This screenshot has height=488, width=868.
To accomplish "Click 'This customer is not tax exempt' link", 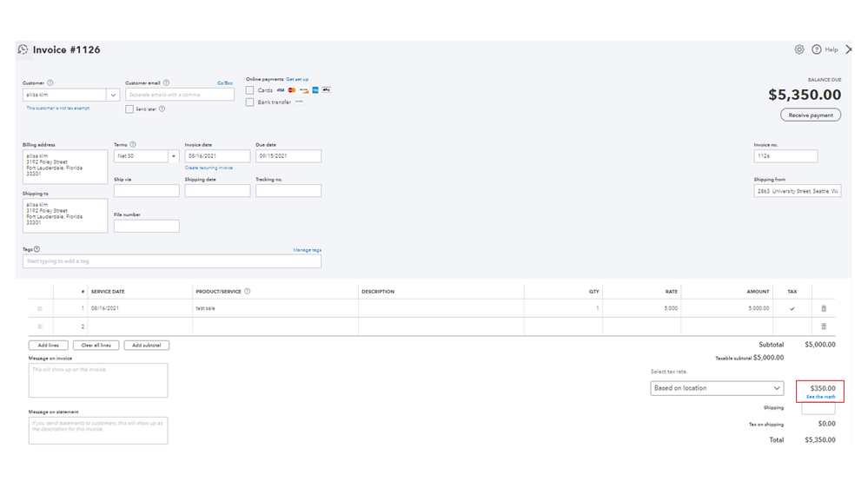I will click(x=57, y=109).
